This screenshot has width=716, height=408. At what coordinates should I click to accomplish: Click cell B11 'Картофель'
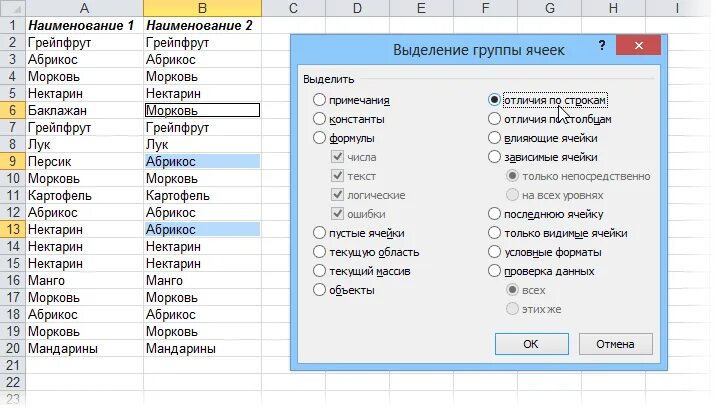[x=202, y=196]
